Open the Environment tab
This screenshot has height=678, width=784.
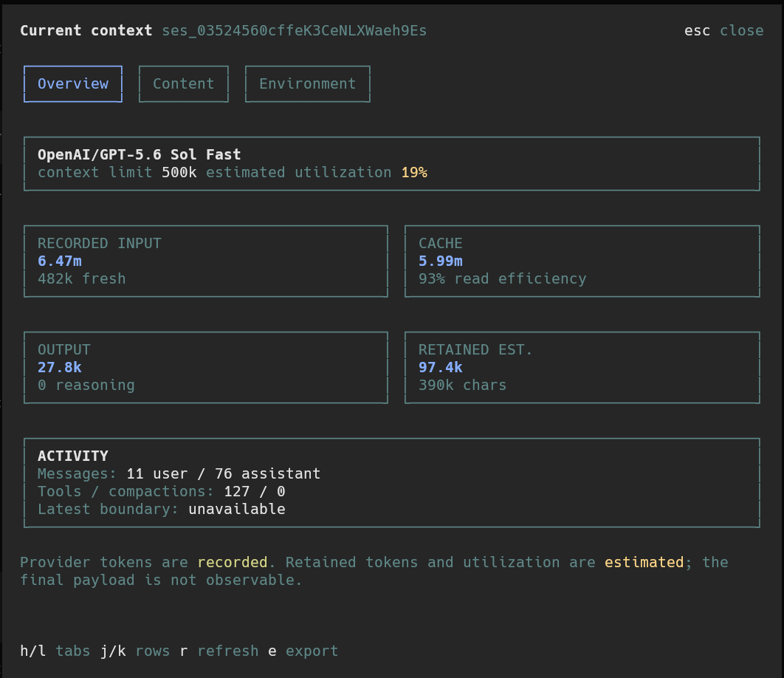(x=308, y=83)
